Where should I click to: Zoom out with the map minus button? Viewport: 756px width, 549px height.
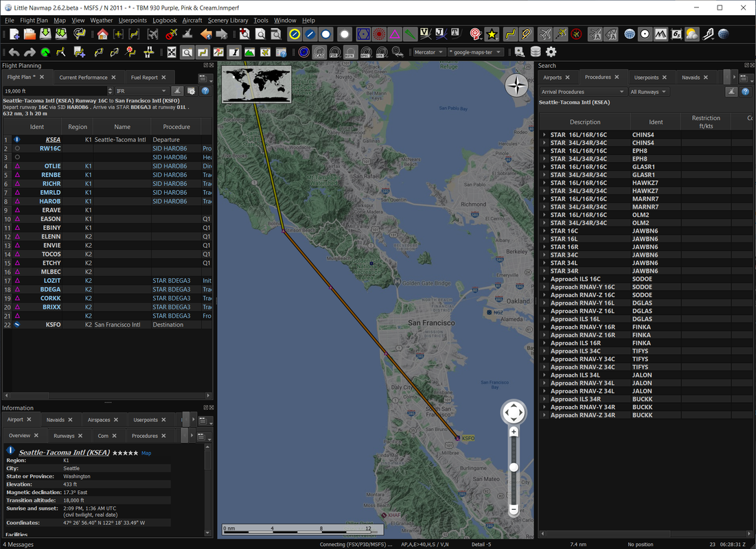coord(514,509)
